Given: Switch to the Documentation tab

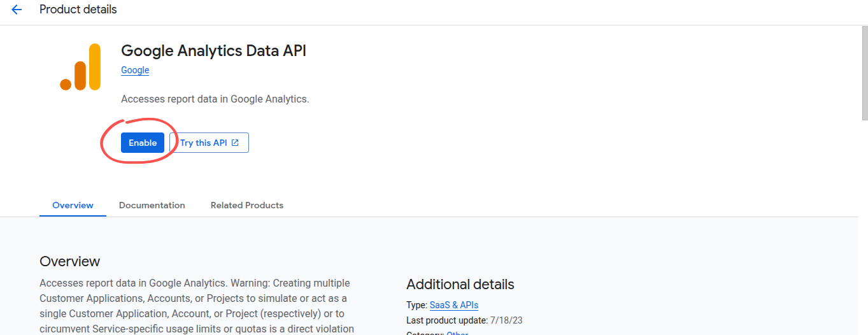Looking at the screenshot, I should pos(152,205).
